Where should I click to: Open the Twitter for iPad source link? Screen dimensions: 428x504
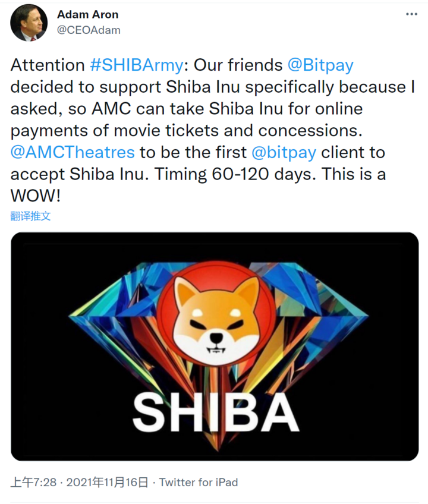click(199, 482)
